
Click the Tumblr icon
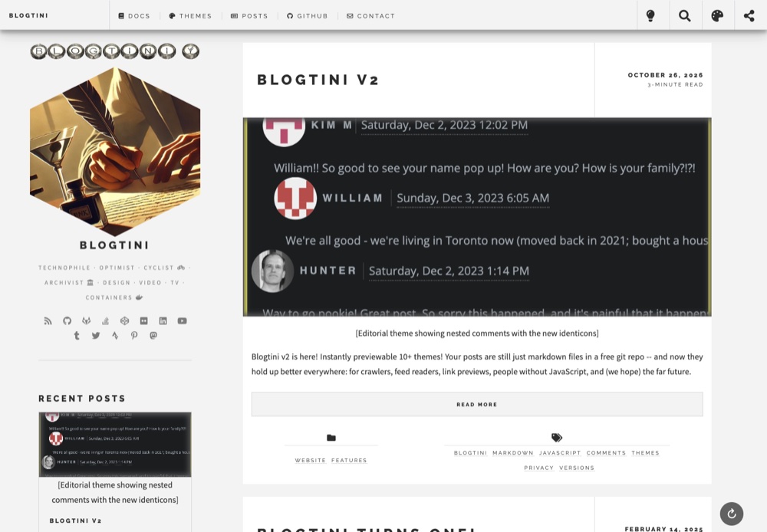pyautogui.click(x=76, y=336)
